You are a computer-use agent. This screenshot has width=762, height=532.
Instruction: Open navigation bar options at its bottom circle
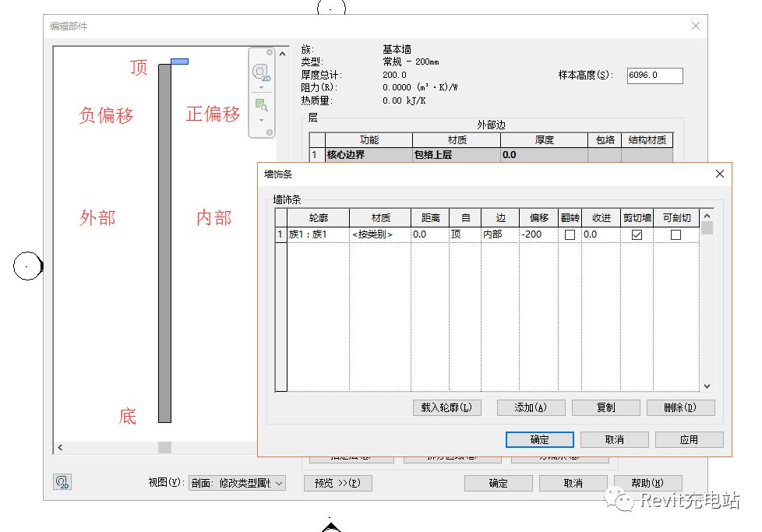[x=270, y=132]
